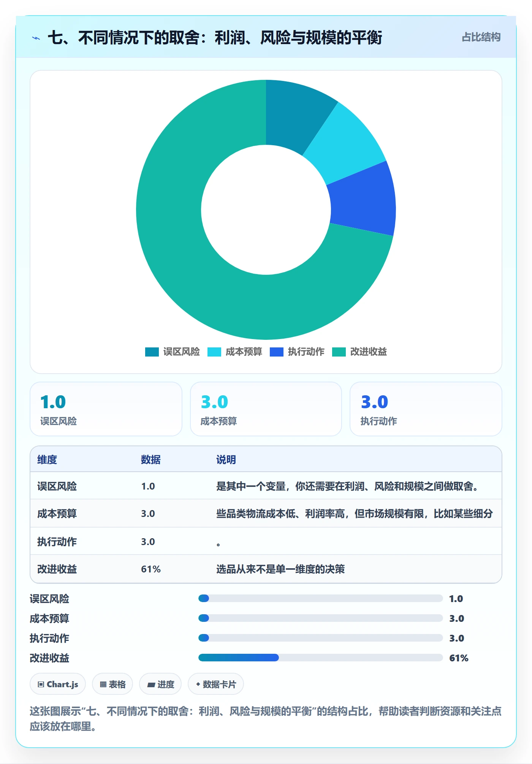Click the 1.0 误区风险 stat card
This screenshot has width=532, height=764.
(106, 409)
